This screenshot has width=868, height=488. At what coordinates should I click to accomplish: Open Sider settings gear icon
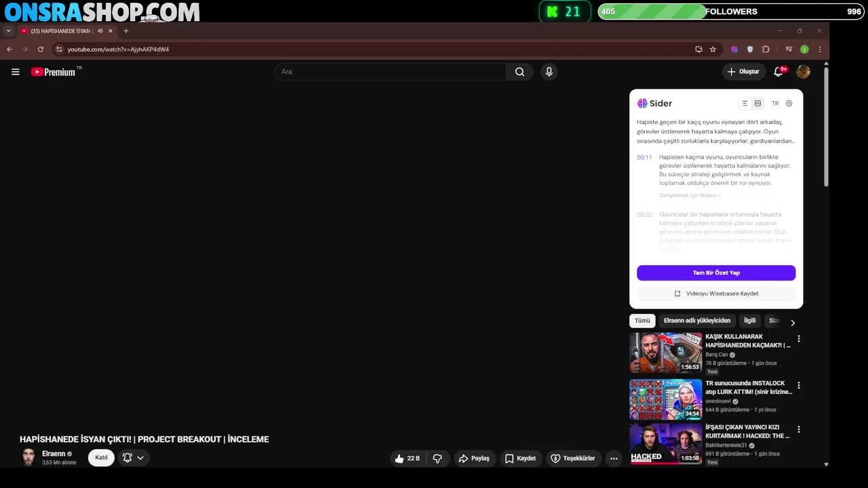(789, 104)
